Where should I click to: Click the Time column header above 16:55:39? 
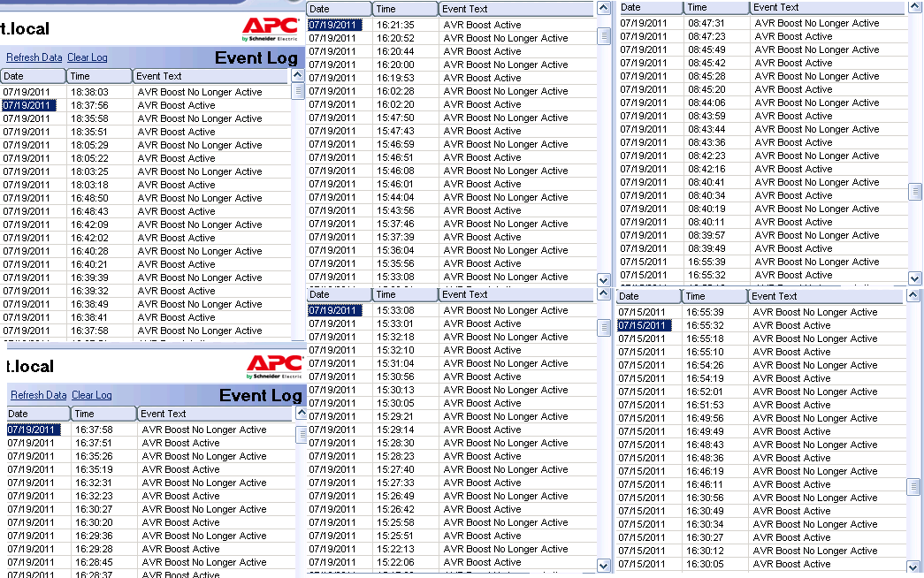point(714,296)
